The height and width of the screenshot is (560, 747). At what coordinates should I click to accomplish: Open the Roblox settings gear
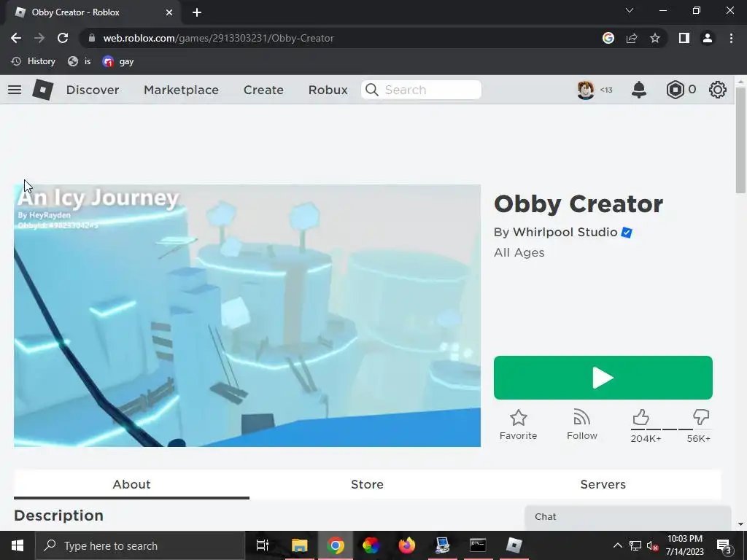click(718, 90)
